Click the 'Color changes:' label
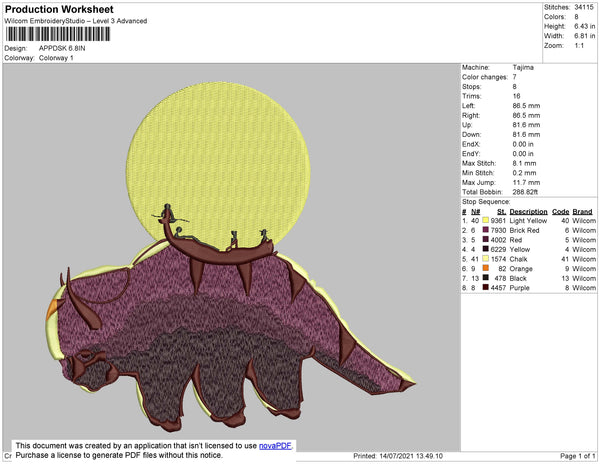Image resolution: width=600 pixels, height=464 pixels. (x=484, y=77)
